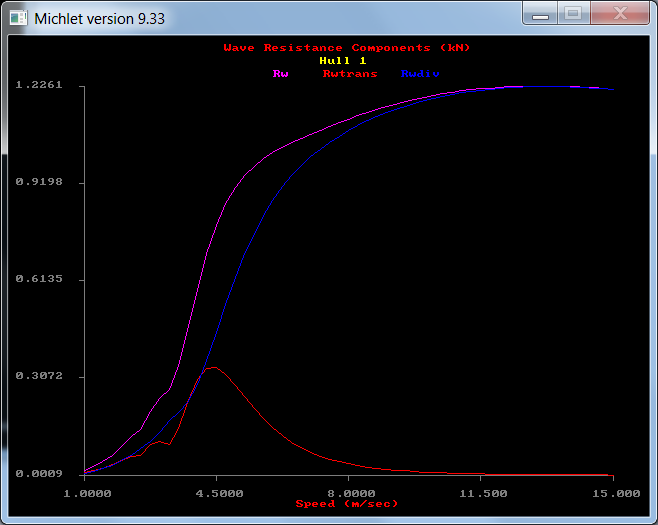
Task: Click the Michlet app icon in title bar
Action: click(19, 18)
